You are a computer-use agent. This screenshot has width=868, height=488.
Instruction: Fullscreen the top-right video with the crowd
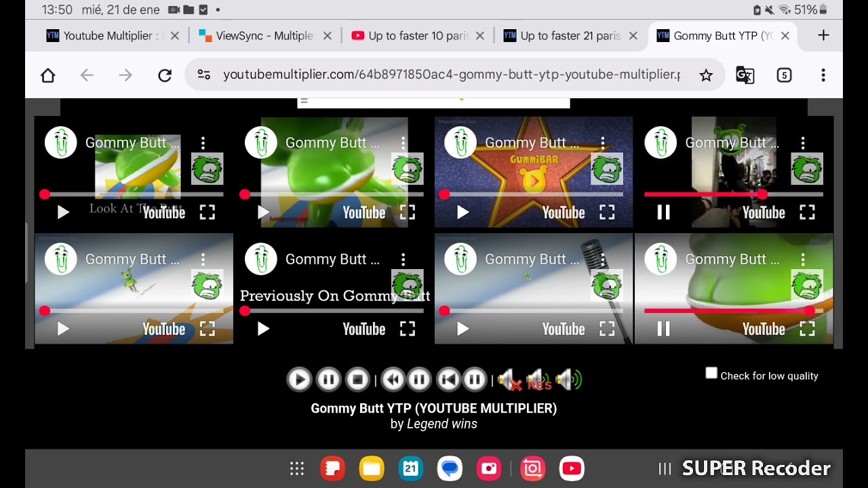(x=807, y=213)
